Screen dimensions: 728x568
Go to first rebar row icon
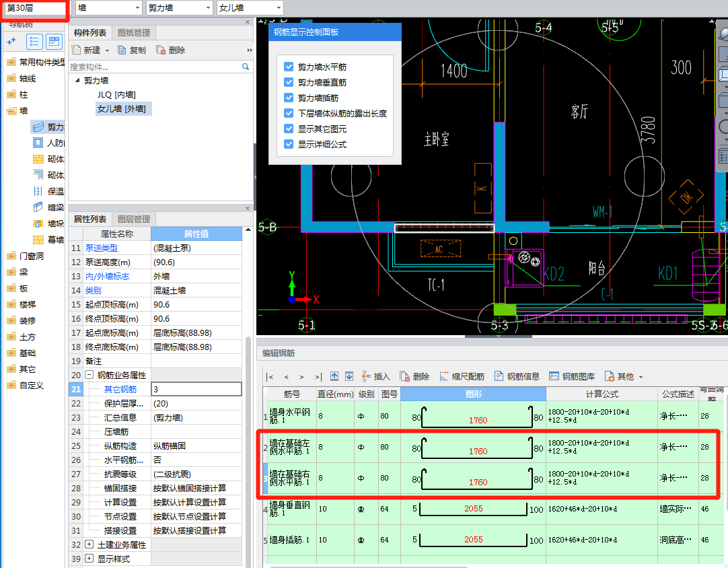(270, 377)
